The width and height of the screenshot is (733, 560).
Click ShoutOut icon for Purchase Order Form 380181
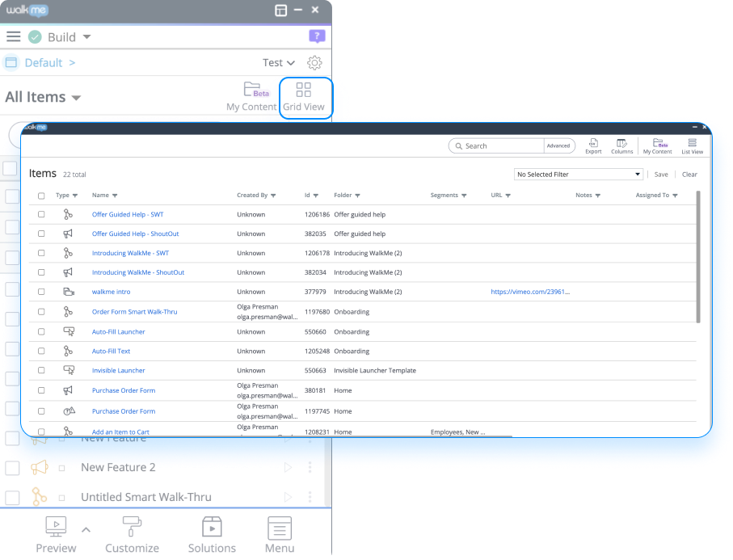tap(68, 390)
